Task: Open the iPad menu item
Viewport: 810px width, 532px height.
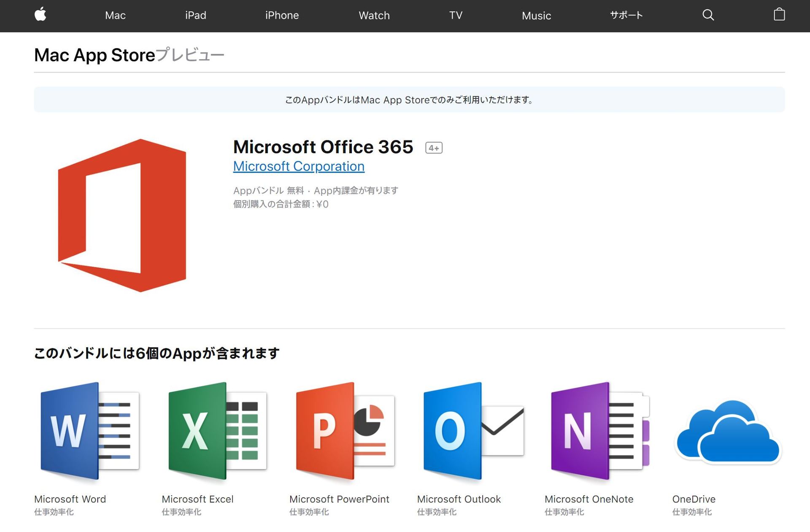Action: pyautogui.click(x=195, y=16)
